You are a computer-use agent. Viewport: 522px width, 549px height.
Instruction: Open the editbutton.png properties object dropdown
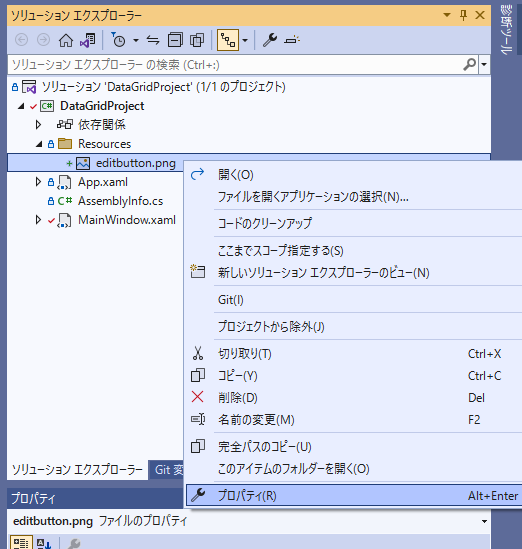click(x=484, y=521)
